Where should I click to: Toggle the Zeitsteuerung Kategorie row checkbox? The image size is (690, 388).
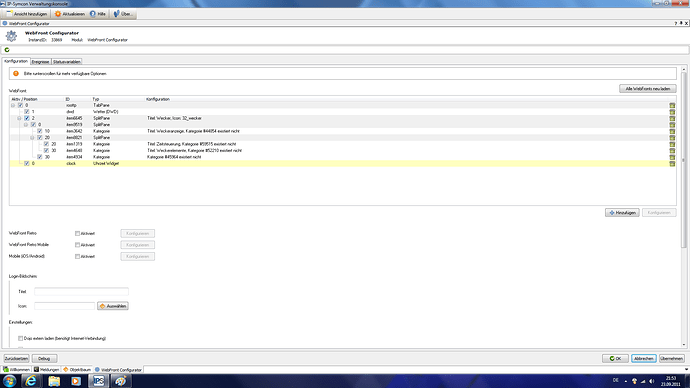point(46,144)
